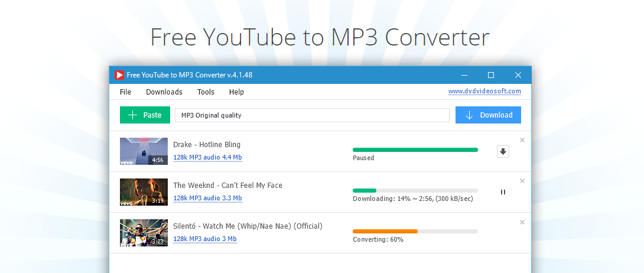The height and width of the screenshot is (273, 644).
Task: Pause The Weeknd download
Action: click(x=503, y=192)
